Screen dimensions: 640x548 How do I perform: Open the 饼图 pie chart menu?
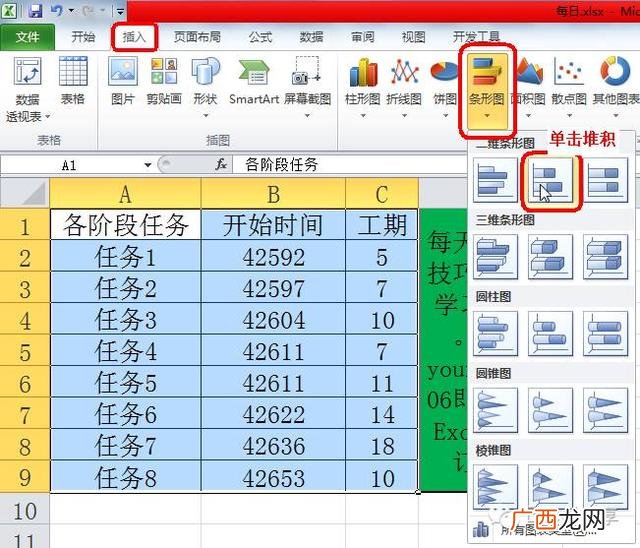click(445, 87)
